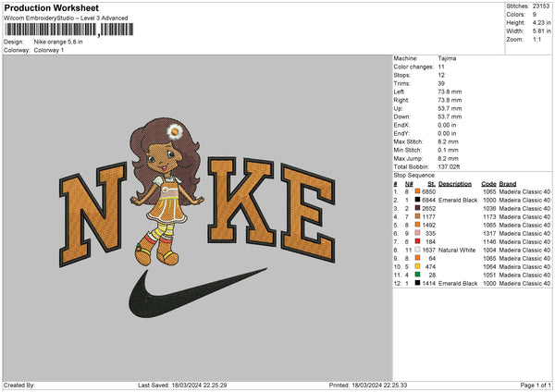Choose the red swatch beside 184
This screenshot has width=555, height=392.
click(417, 241)
